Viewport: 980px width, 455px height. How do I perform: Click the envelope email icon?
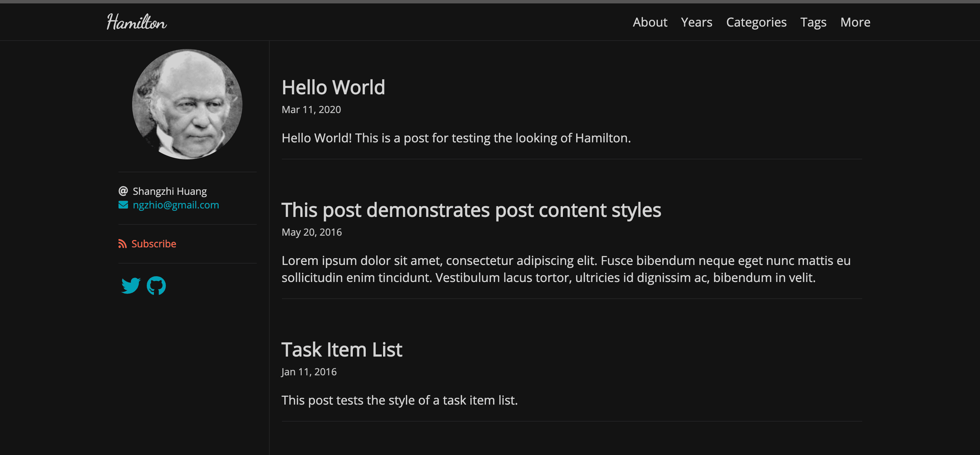click(x=123, y=205)
